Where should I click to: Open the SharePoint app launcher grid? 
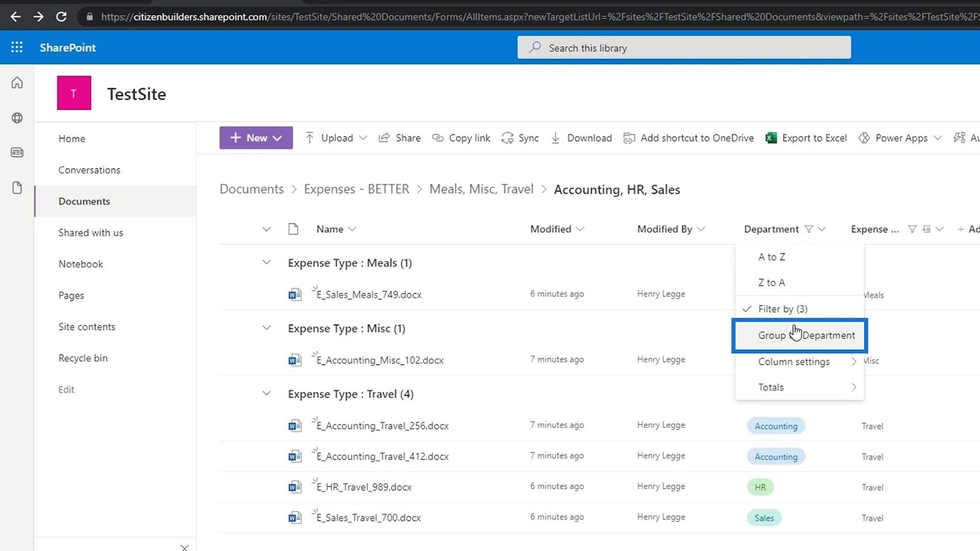(x=17, y=47)
